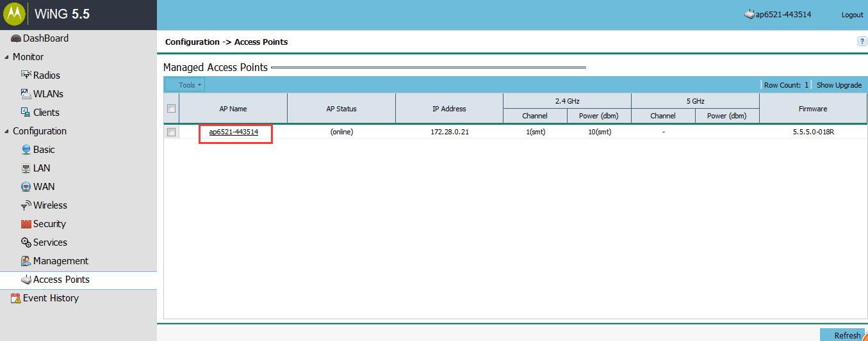Click the Security firewall icon
Image resolution: width=868 pixels, height=341 pixels.
(26, 224)
